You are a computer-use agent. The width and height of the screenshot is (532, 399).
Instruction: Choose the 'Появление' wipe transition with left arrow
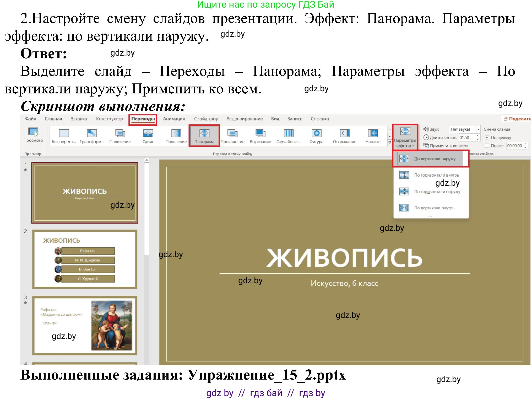pyautogui.click(x=176, y=136)
